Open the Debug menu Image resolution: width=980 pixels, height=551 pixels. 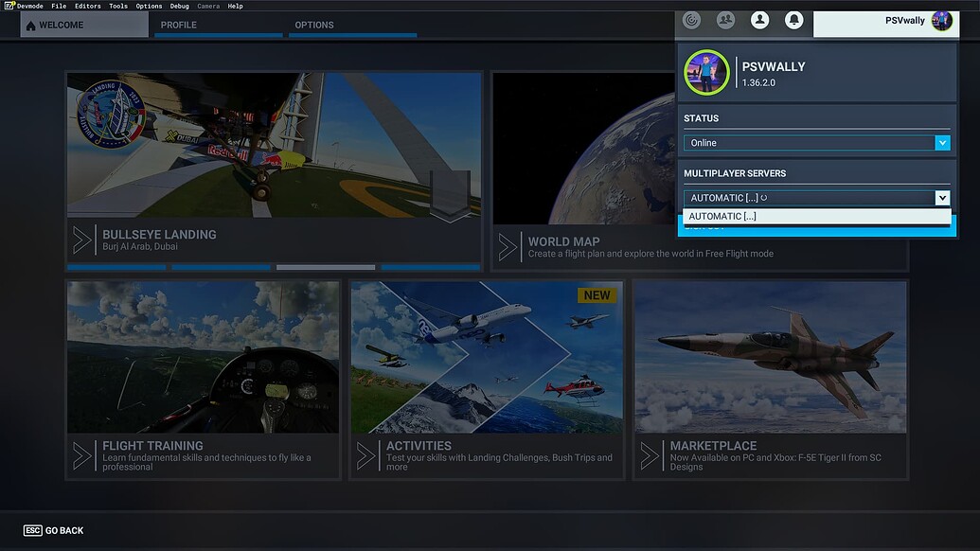179,5
